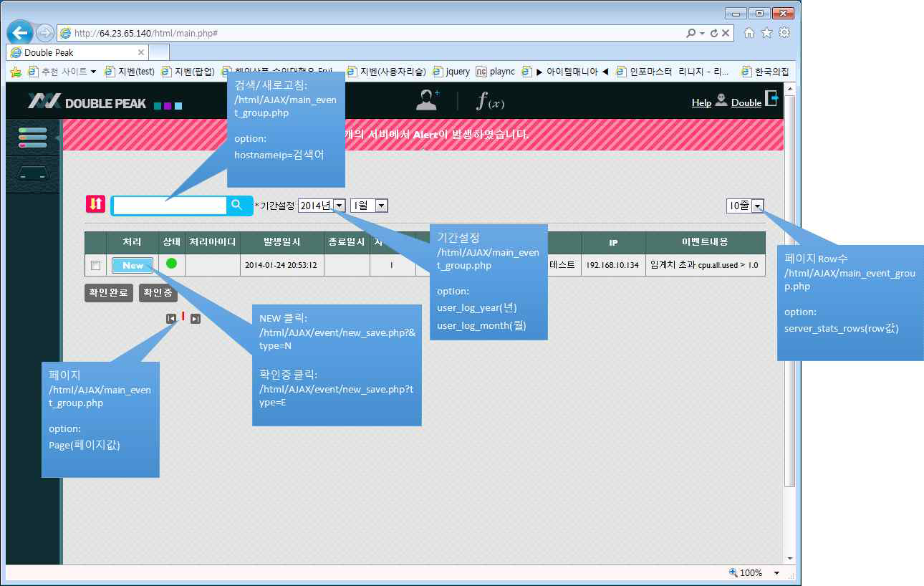
Task: Click the 처리아이디 column header
Action: click(x=213, y=242)
